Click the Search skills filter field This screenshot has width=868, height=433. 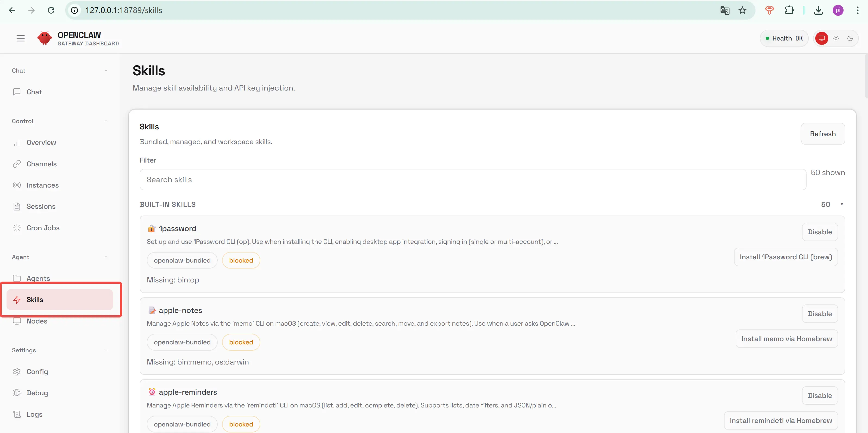coord(472,180)
